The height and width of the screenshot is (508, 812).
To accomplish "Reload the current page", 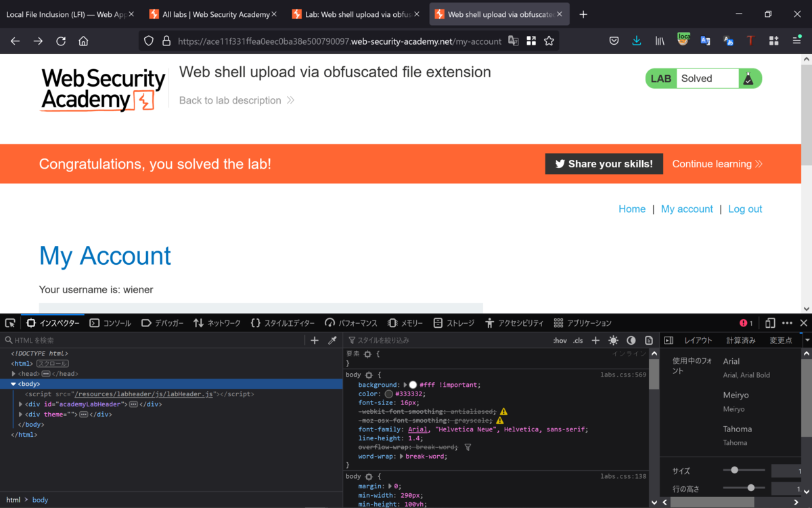I will point(61,41).
